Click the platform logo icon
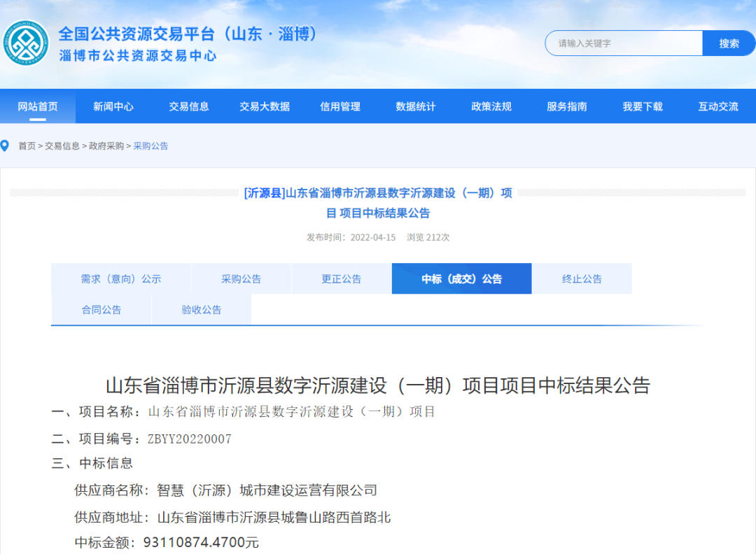The image size is (756, 554). tap(26, 43)
